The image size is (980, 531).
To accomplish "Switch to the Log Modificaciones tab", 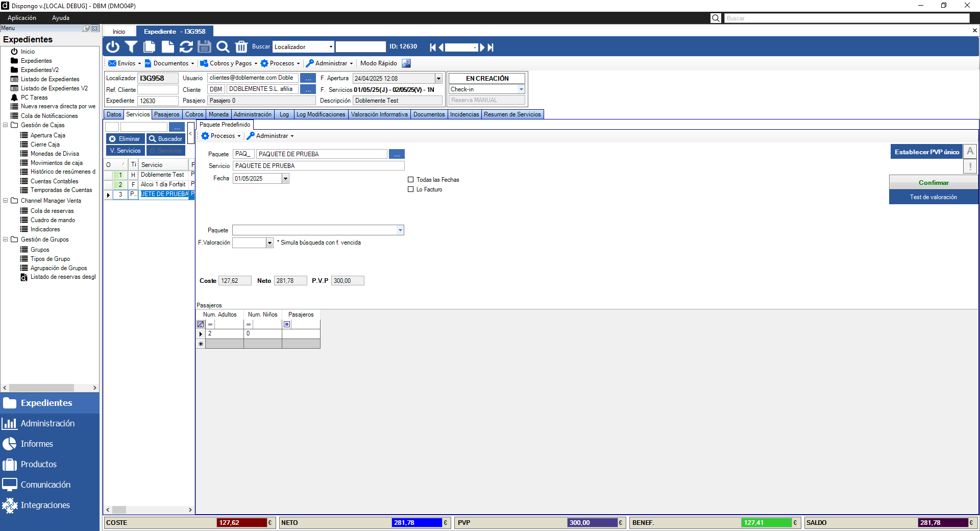I will (x=321, y=114).
